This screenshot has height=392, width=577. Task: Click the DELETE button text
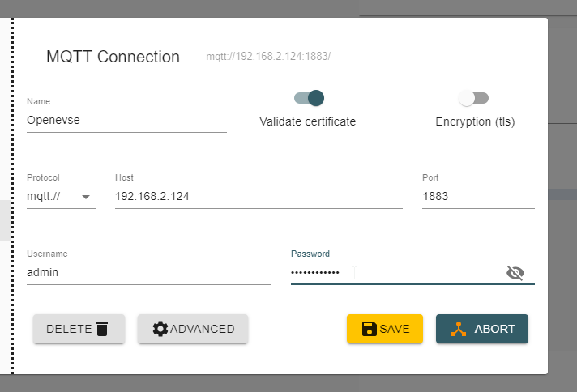click(x=69, y=329)
